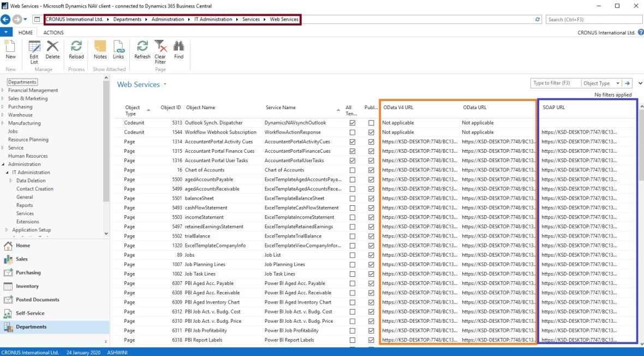Open the Sales navigation pane button
Image resolution: width=644 pixels, height=356 pixels.
(22, 259)
